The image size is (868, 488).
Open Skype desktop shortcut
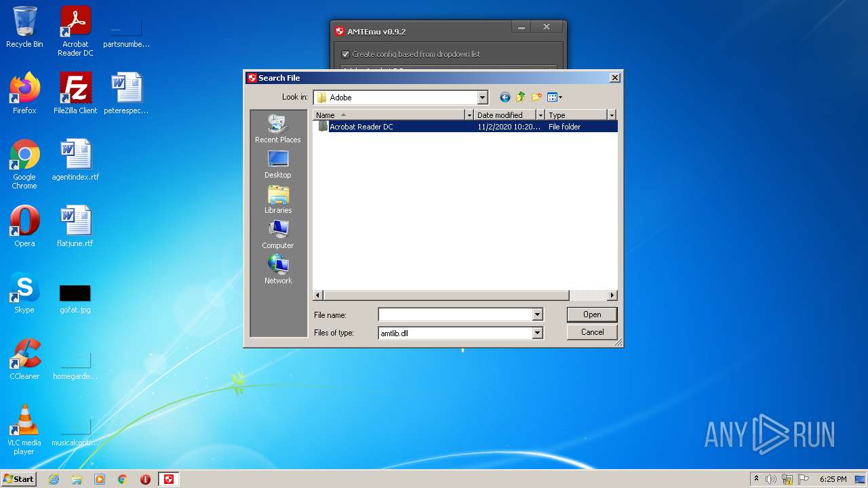24,293
